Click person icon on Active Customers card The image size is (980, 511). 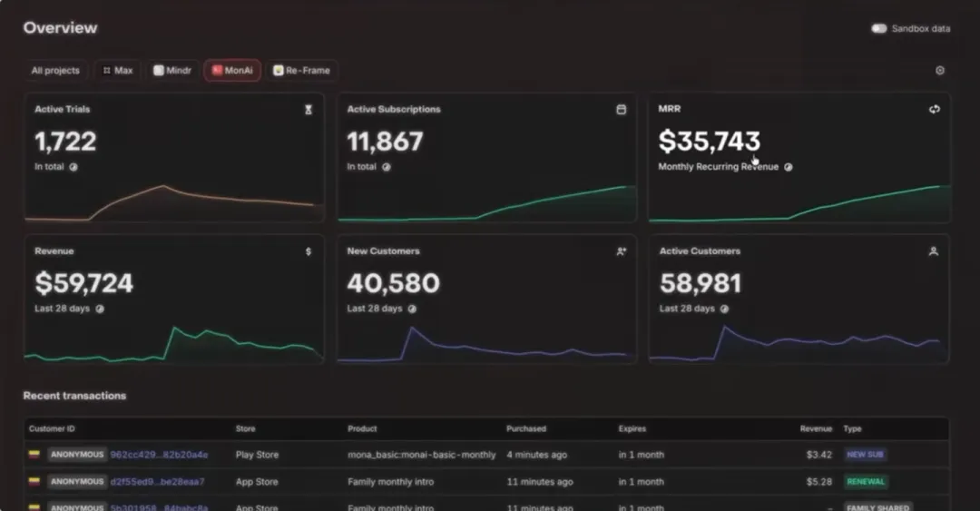(933, 251)
